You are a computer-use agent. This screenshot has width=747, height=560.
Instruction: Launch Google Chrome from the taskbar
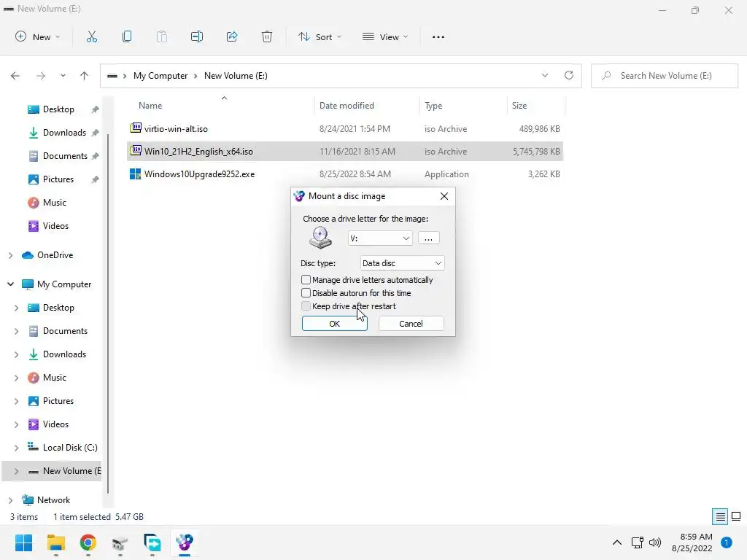tap(88, 542)
